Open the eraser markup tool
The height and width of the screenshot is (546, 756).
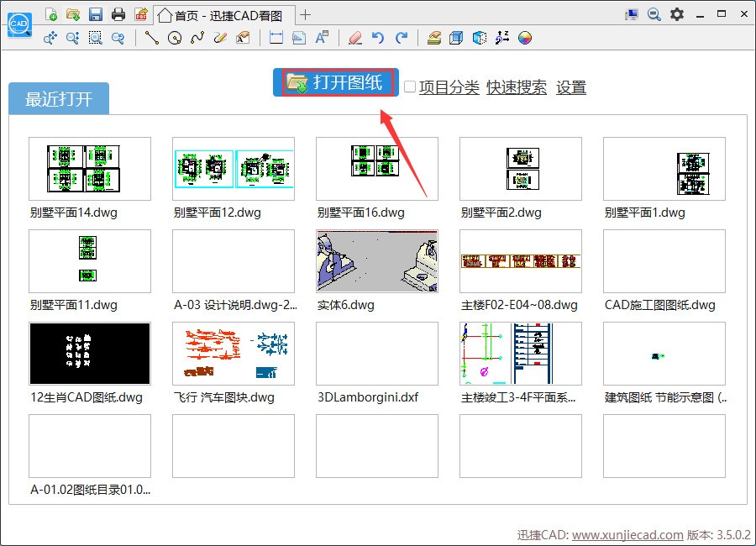coord(354,37)
